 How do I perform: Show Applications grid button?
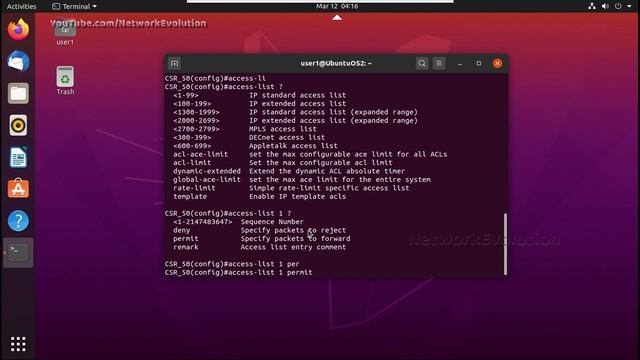[x=18, y=344]
